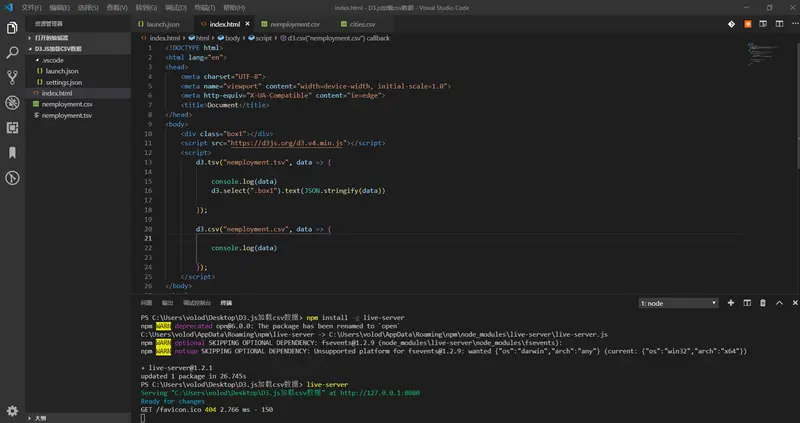Select the index.html editor tab

click(224, 24)
